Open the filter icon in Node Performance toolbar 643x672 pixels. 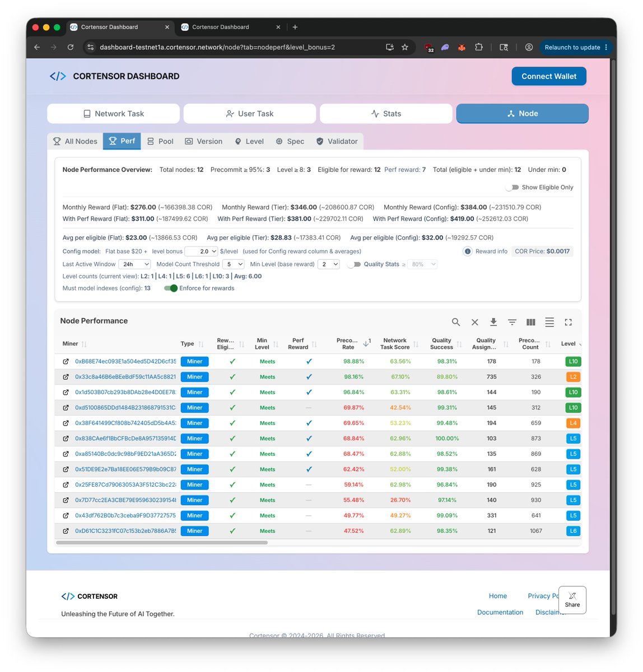(512, 322)
